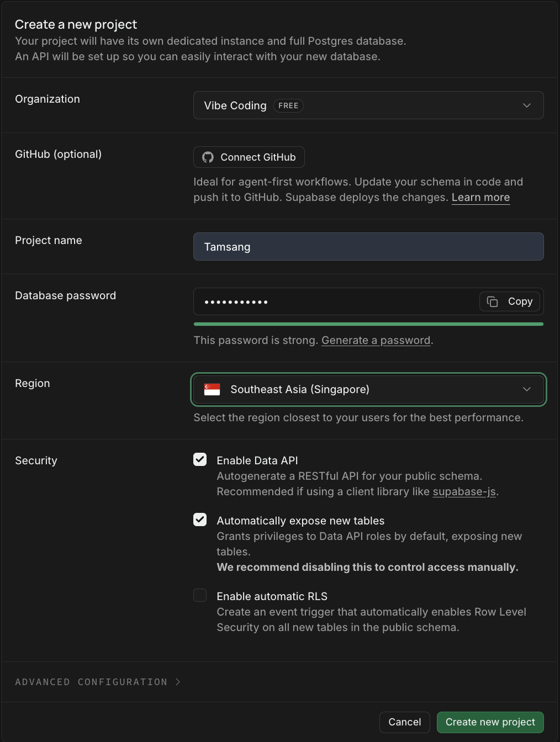Click the Automatically expose new tables label
This screenshot has width=560, height=742.
[300, 521]
